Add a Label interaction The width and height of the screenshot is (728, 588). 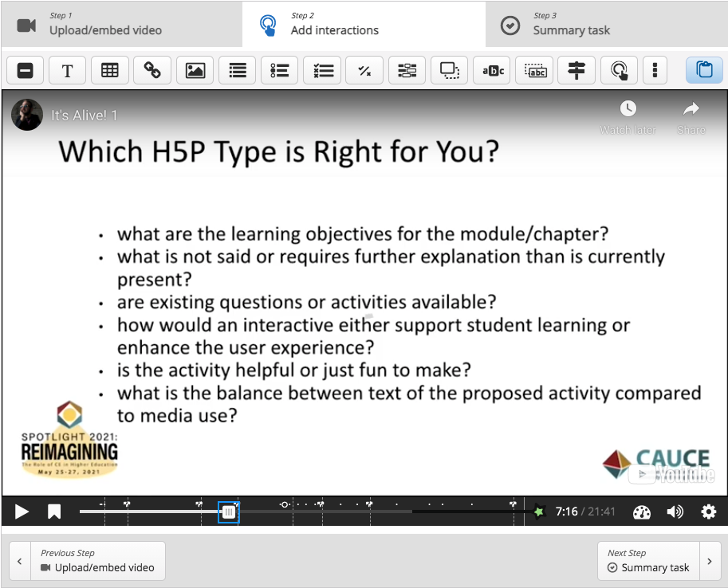(26, 70)
